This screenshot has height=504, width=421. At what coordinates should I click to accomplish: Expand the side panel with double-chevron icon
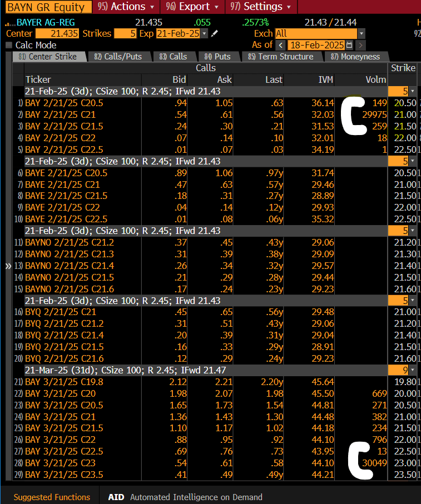coord(8,266)
